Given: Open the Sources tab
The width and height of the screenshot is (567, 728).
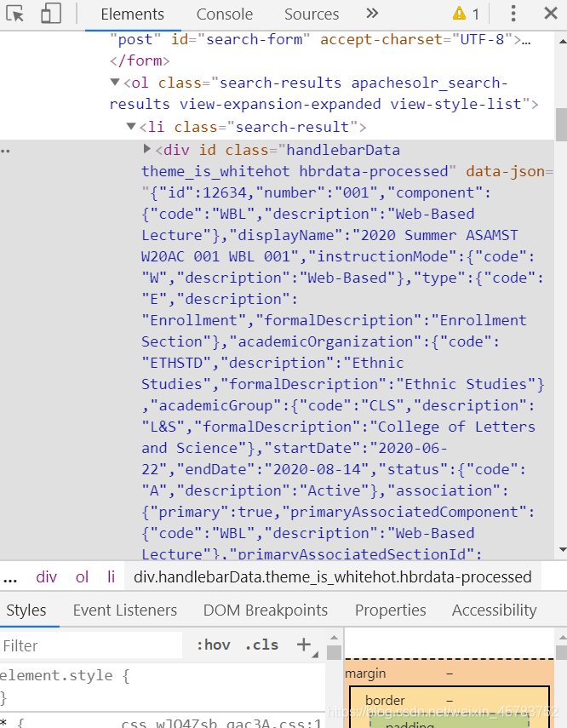Looking at the screenshot, I should click(x=312, y=14).
